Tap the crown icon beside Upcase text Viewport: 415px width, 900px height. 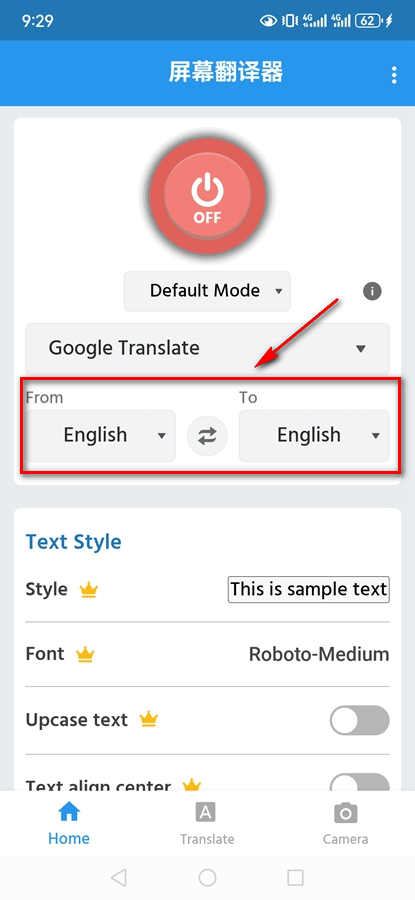pos(149,719)
